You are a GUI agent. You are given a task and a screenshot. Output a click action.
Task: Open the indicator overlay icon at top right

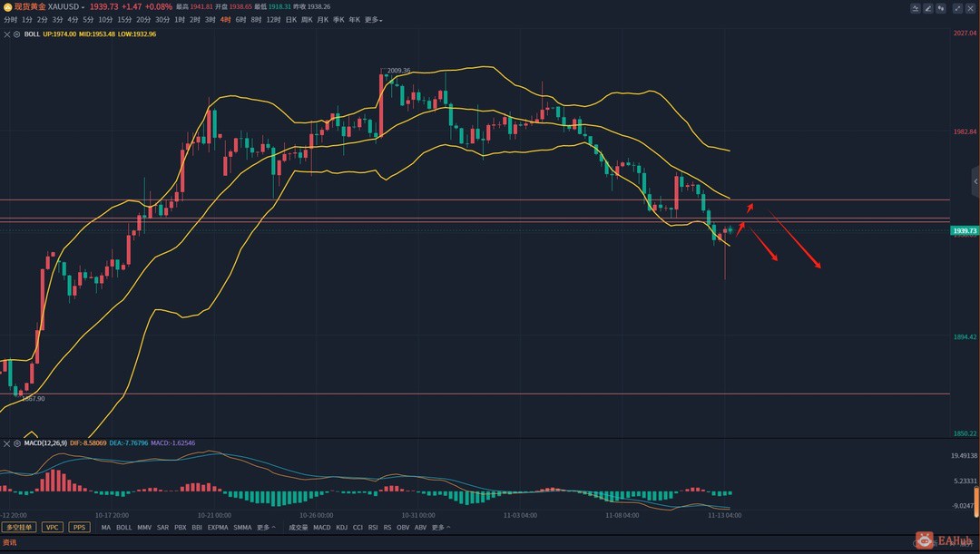coord(915,8)
